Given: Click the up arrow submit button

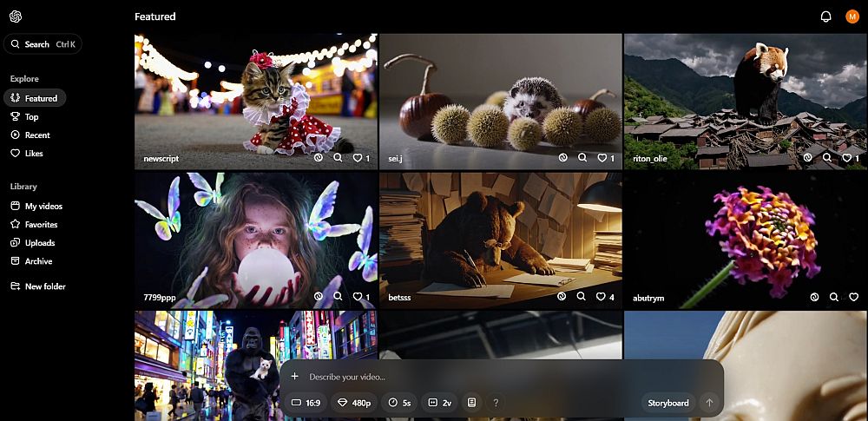Looking at the screenshot, I should click(x=709, y=403).
